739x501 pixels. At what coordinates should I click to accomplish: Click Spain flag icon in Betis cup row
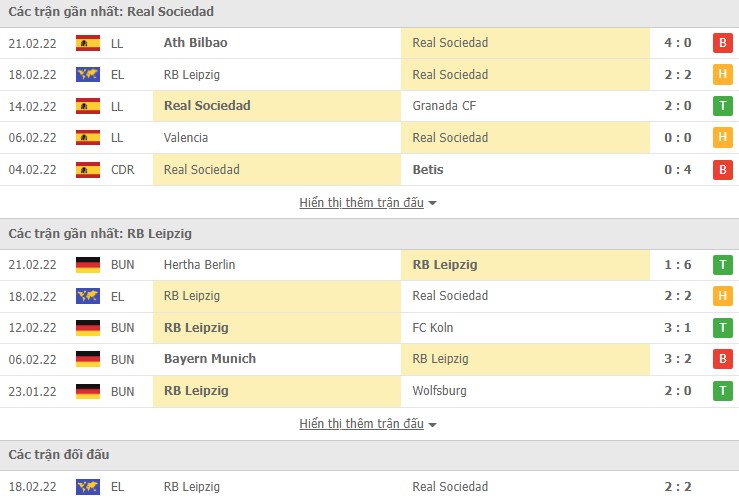click(88, 170)
